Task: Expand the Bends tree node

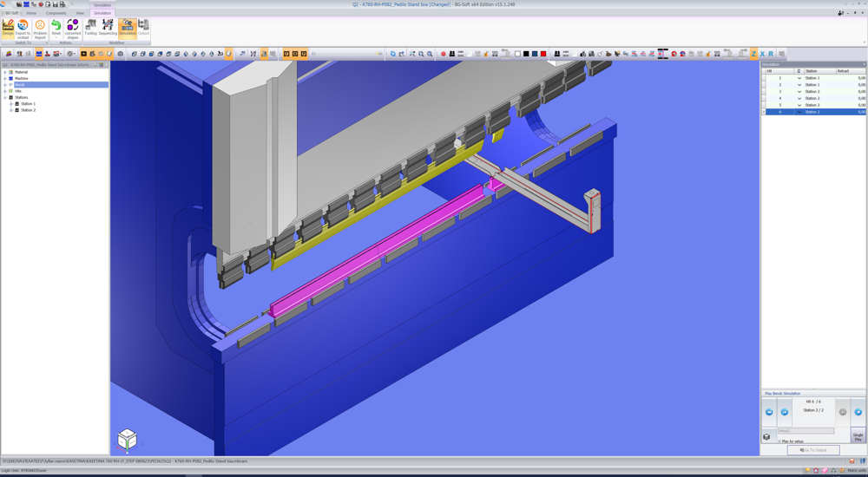Action: pos(5,85)
